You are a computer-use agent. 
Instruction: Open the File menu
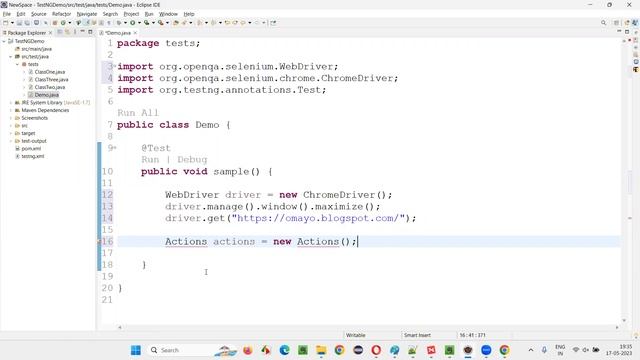click(7, 14)
